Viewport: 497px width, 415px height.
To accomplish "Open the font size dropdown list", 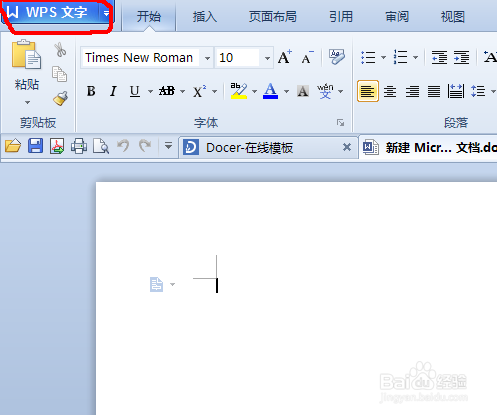I will pyautogui.click(x=267, y=58).
